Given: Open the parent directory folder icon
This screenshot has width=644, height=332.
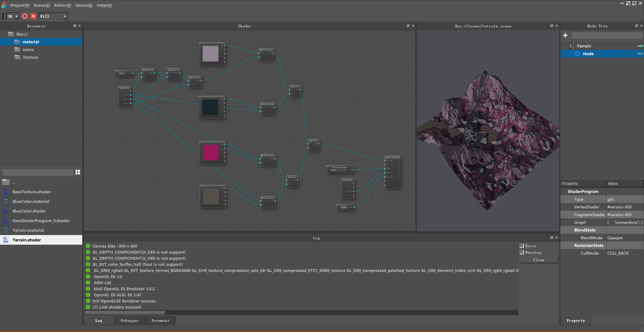Looking at the screenshot, I should point(6,182).
